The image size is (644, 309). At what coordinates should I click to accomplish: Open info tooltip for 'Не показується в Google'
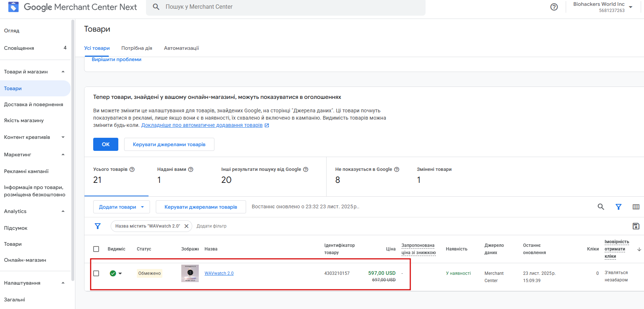(x=397, y=169)
